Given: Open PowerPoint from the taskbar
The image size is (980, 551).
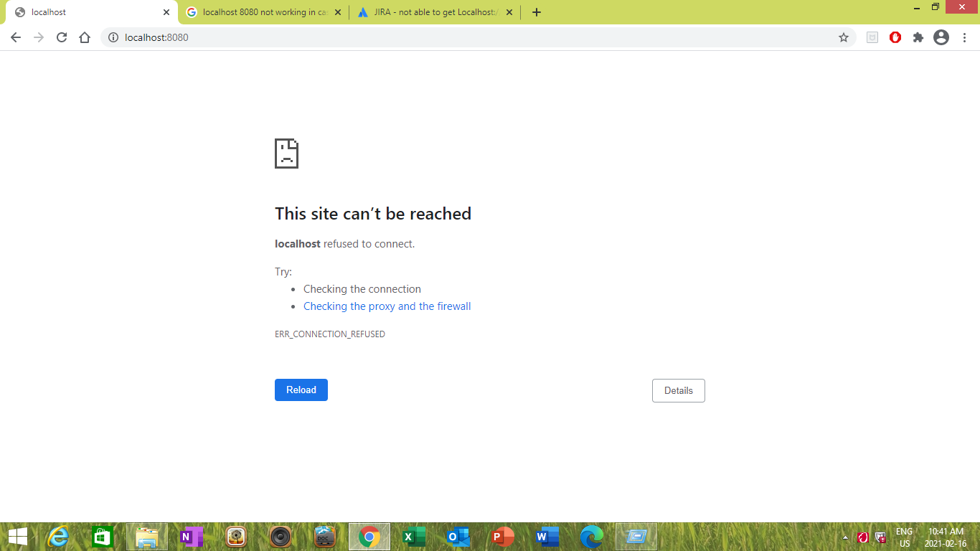Looking at the screenshot, I should click(502, 536).
